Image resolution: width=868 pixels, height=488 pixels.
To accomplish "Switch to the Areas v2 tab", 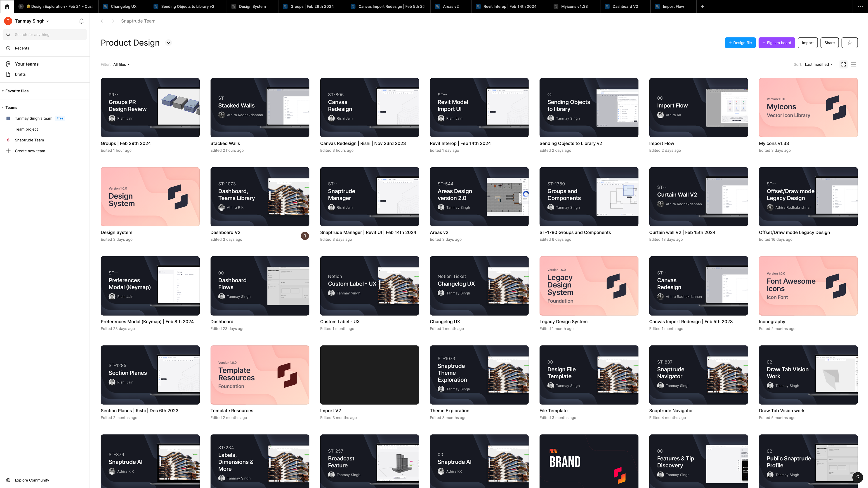I will coord(451,6).
